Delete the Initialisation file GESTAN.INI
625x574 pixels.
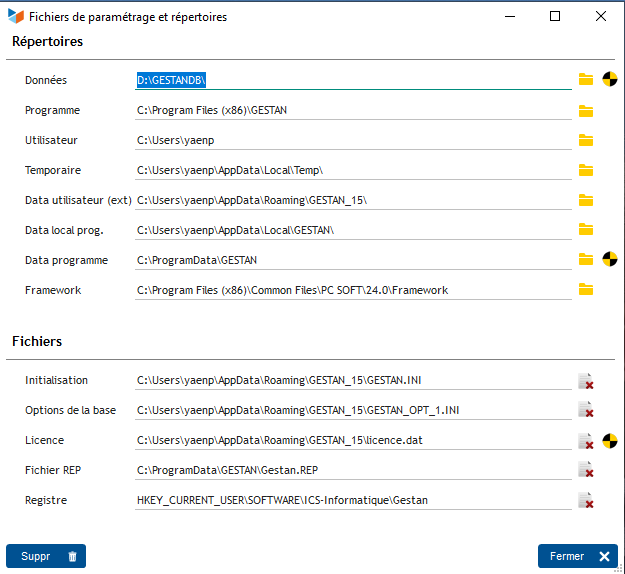(586, 380)
